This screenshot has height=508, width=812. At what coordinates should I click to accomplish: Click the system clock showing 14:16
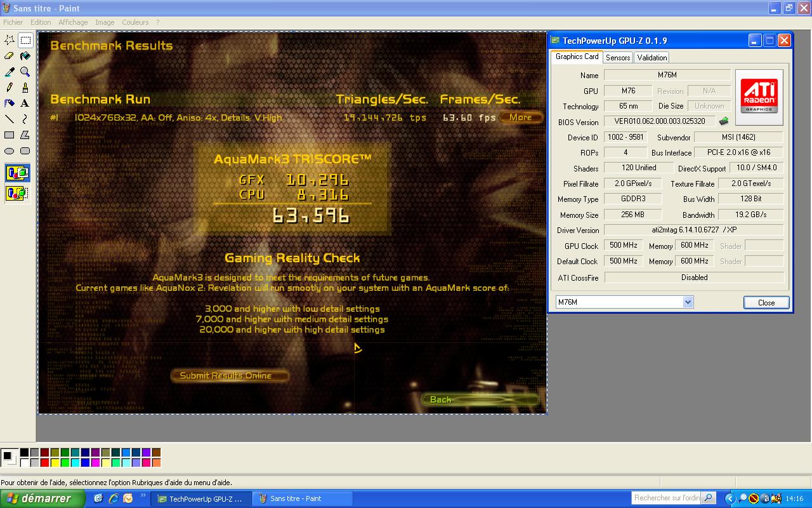794,498
